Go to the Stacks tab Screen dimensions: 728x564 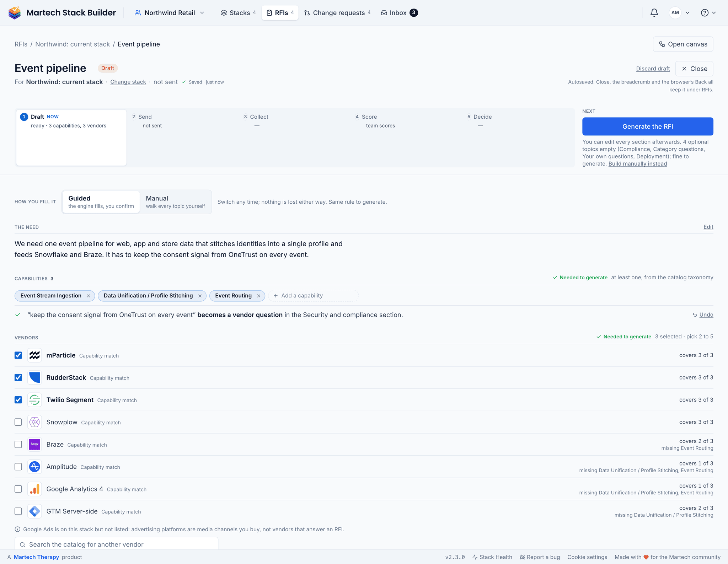point(238,13)
